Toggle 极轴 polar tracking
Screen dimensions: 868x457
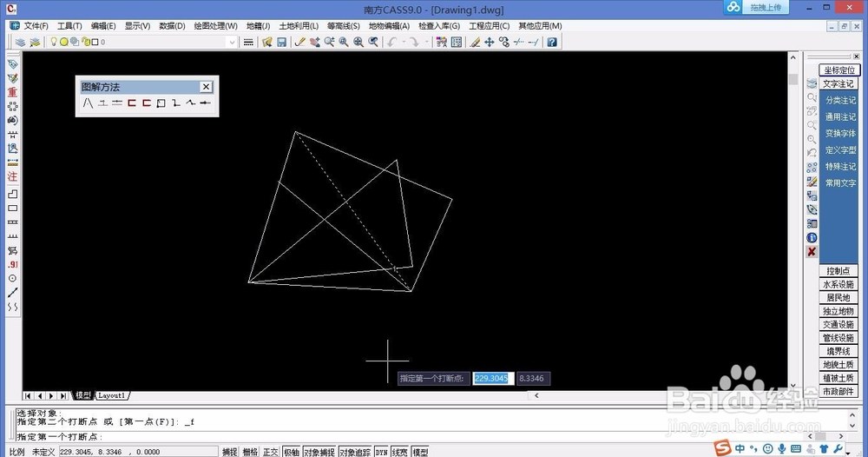pos(291,452)
